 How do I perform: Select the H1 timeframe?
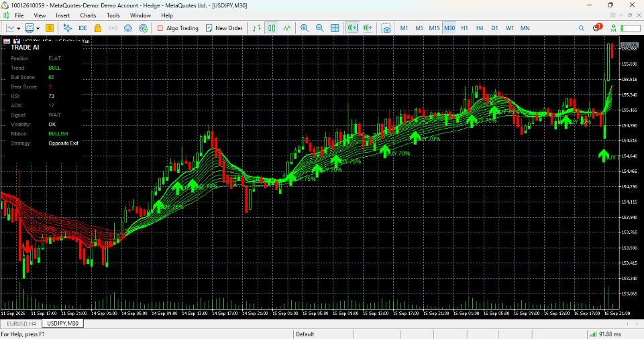[464, 28]
